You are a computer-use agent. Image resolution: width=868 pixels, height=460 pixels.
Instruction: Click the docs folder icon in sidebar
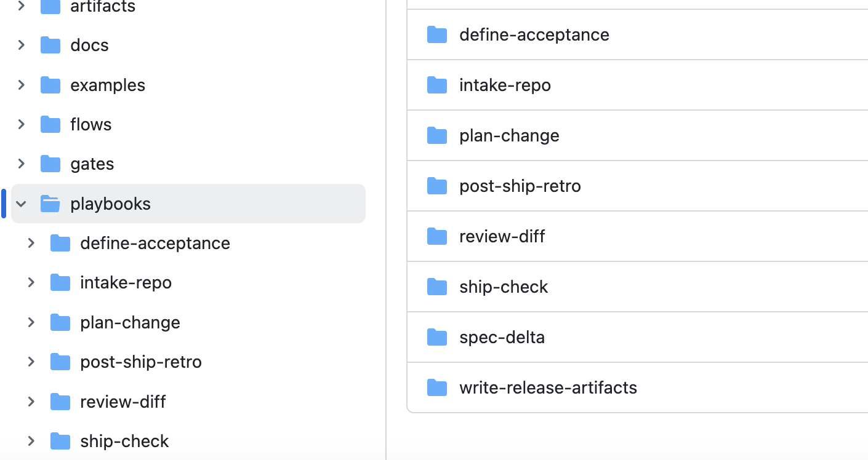[50, 44]
